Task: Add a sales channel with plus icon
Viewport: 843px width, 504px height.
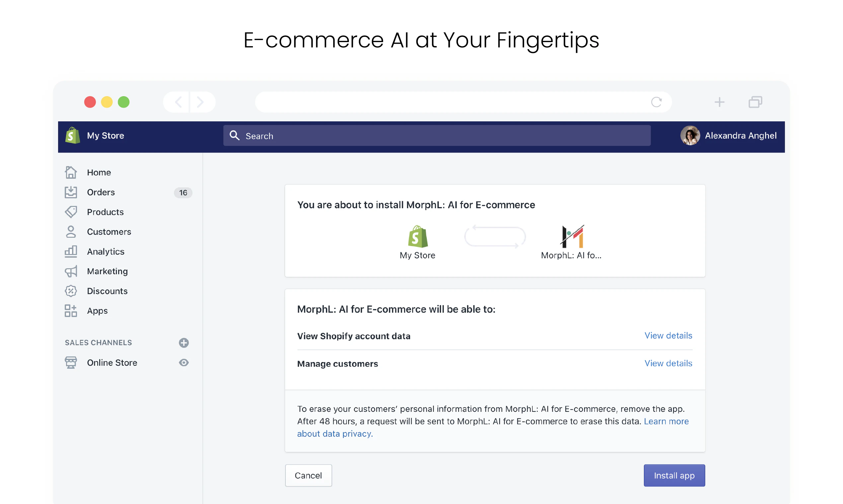Action: pos(184,343)
